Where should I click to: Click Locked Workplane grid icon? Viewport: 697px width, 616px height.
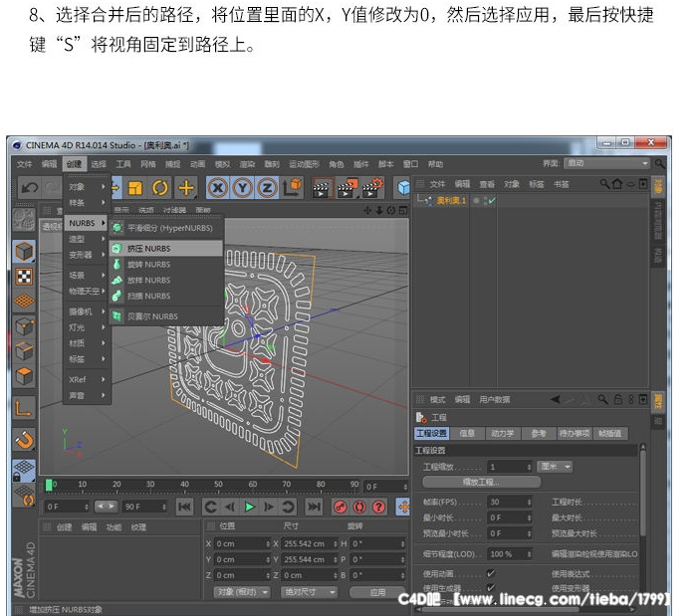(x=24, y=471)
